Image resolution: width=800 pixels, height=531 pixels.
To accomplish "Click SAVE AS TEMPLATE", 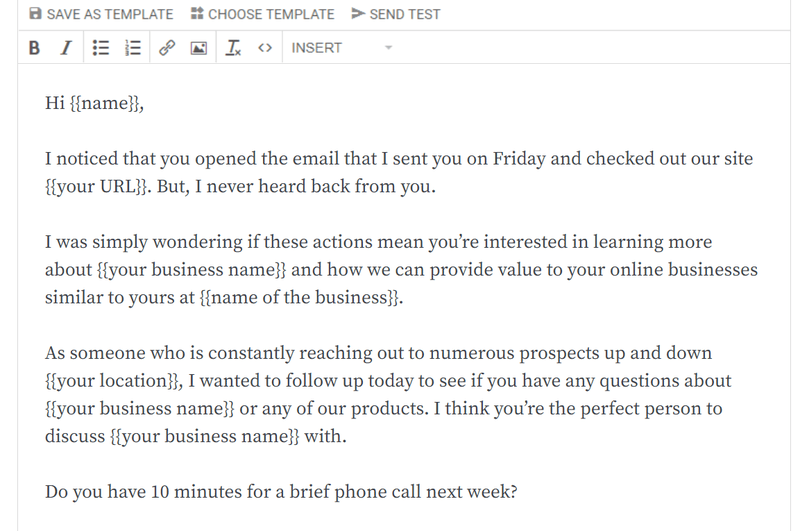I will (101, 14).
